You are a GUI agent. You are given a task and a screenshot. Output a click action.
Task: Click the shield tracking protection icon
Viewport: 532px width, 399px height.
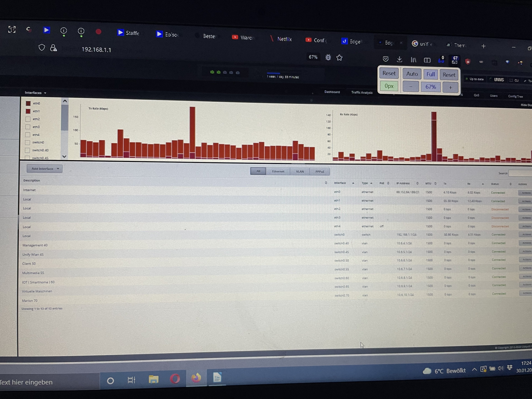coord(42,48)
